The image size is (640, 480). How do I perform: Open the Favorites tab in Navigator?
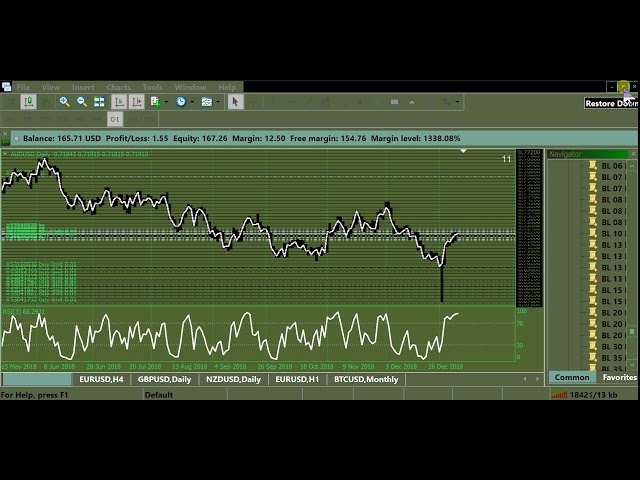(x=619, y=377)
